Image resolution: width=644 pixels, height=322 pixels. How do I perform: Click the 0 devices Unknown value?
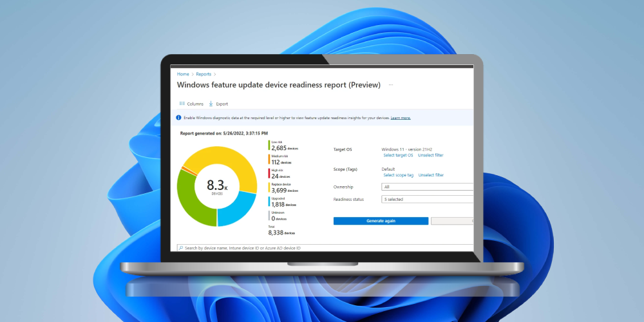[x=279, y=218]
